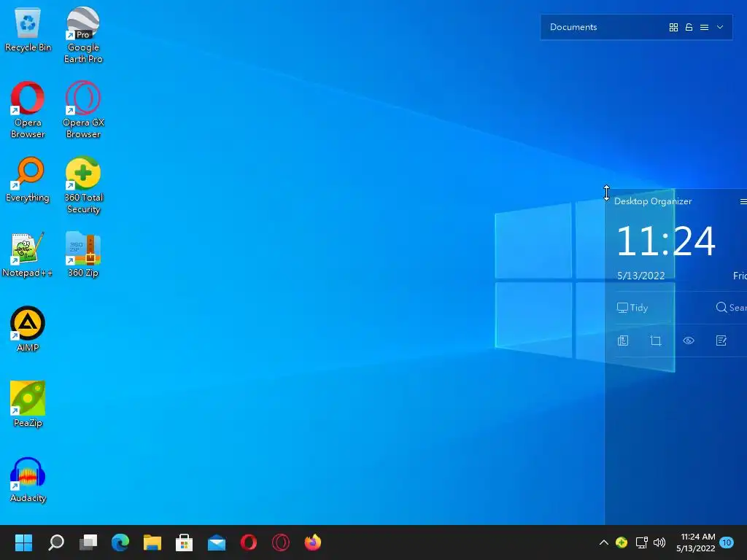Image resolution: width=747 pixels, height=560 pixels.
Task: Click the 5/13/2022 date in Desktop Organizer
Action: coord(640,276)
